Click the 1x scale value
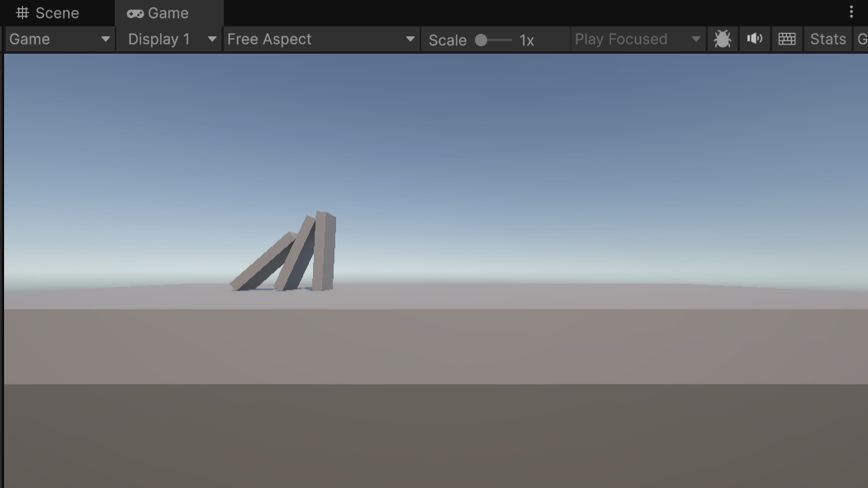This screenshot has height=488, width=868. coord(527,40)
